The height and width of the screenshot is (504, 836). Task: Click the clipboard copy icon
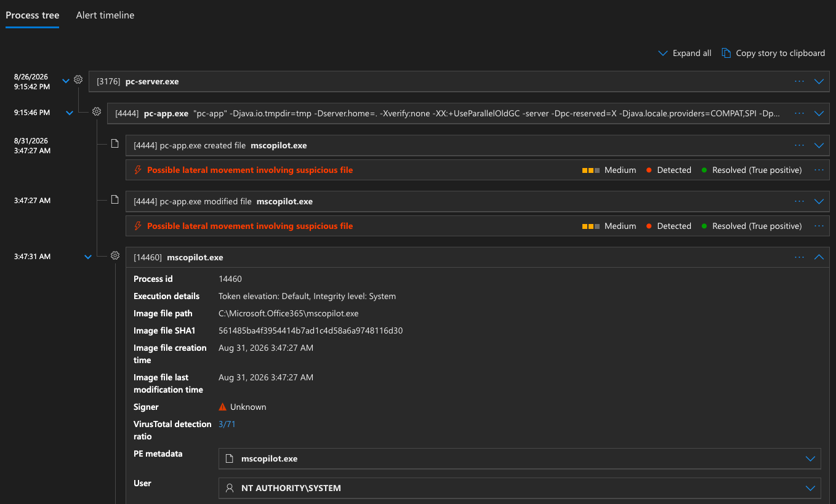726,53
